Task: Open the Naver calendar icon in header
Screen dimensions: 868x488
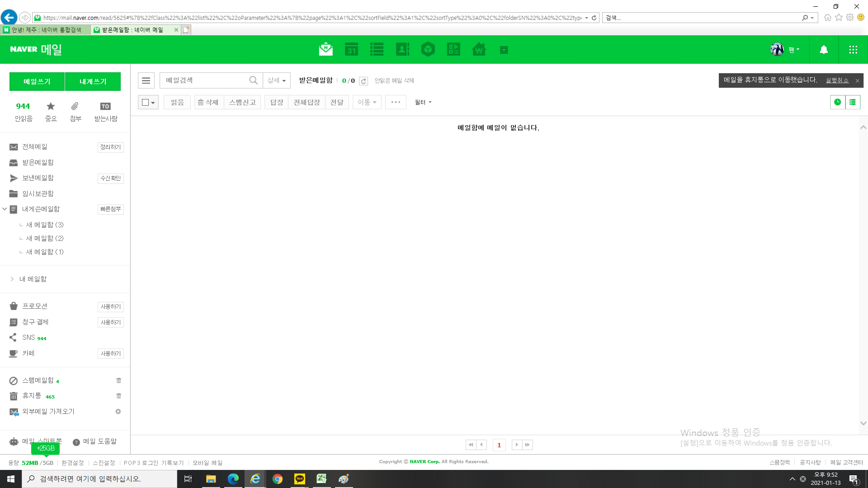Action: [351, 50]
